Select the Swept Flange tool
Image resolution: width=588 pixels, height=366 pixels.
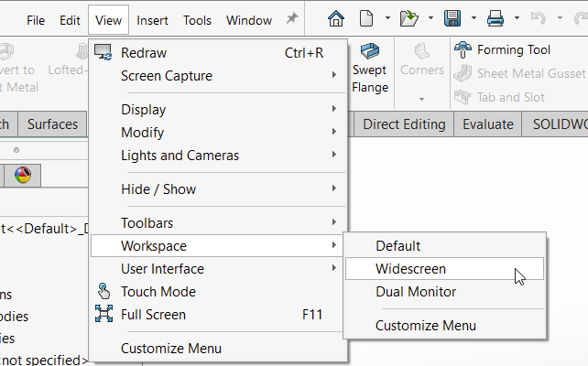[370, 69]
